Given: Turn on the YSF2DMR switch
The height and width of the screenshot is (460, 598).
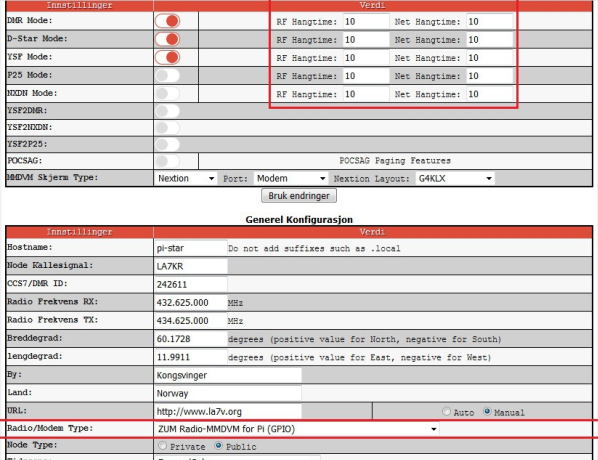Looking at the screenshot, I should coord(167,111).
